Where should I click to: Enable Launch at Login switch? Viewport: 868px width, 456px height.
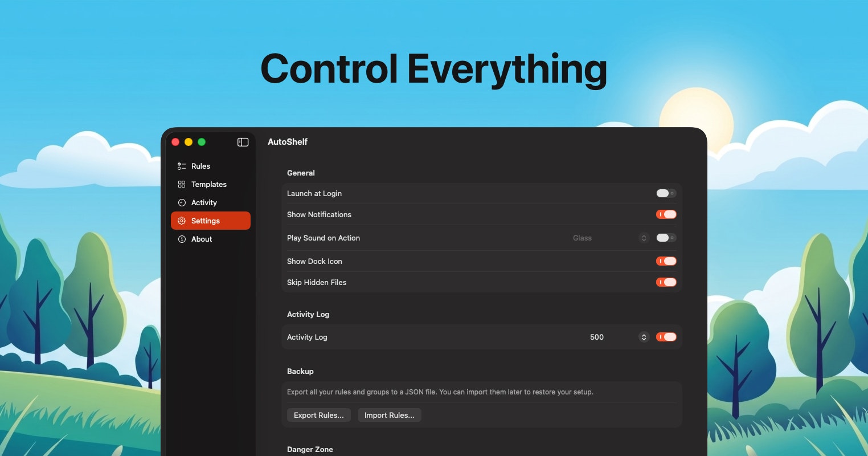pos(666,193)
